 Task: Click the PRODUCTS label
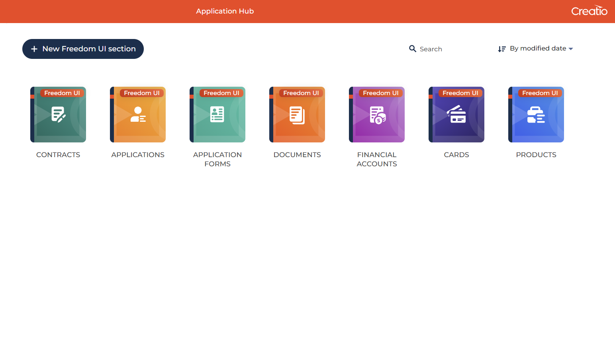536,155
